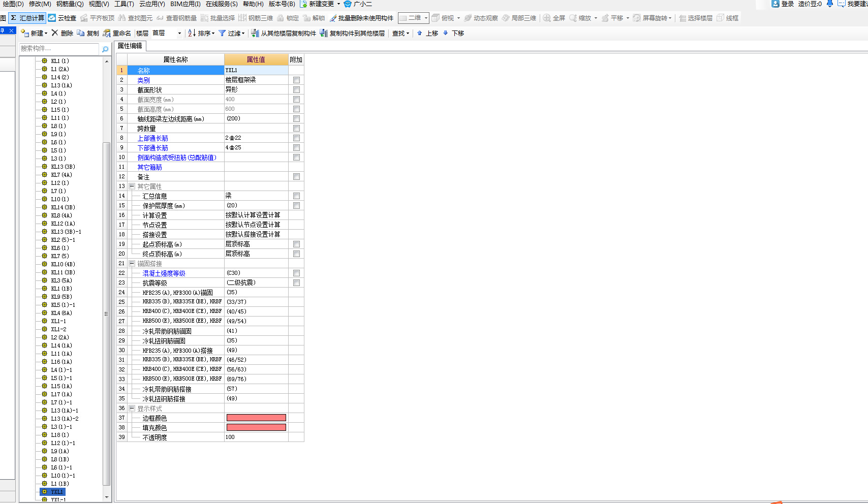This screenshot has height=504, width=868.
Task: Toggle the 附加 checkbox for 混凝土强度等级
Action: 296,273
